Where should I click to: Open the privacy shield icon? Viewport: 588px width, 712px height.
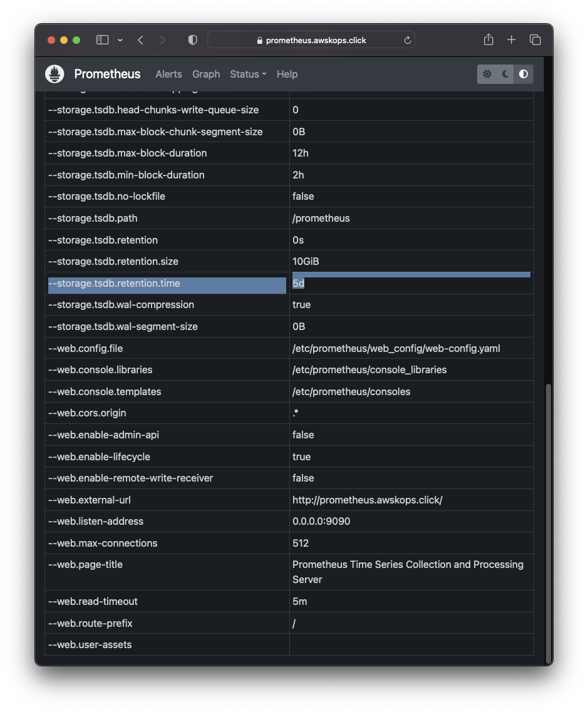pyautogui.click(x=192, y=40)
